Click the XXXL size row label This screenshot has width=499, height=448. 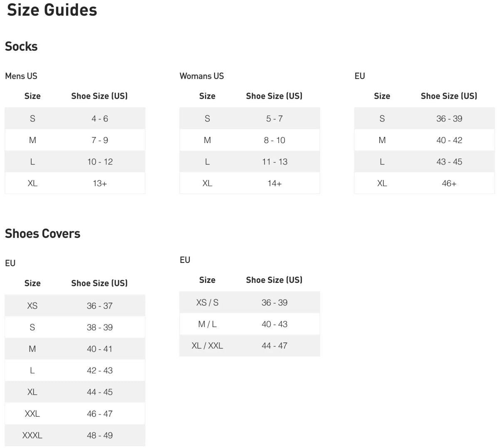point(32,436)
